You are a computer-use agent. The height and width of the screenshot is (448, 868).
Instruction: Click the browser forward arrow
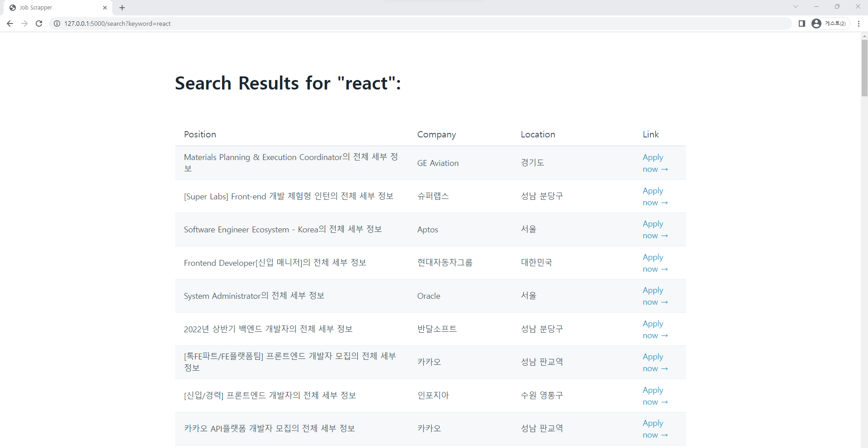24,24
